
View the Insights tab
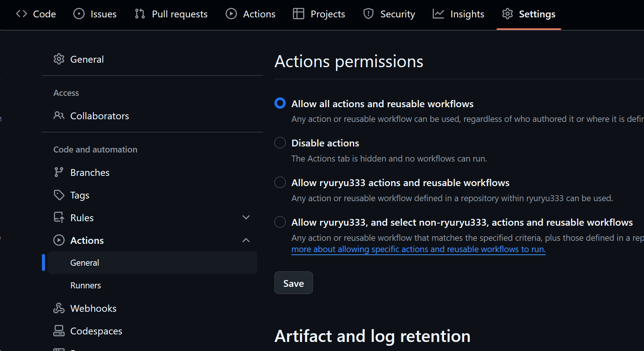click(458, 14)
